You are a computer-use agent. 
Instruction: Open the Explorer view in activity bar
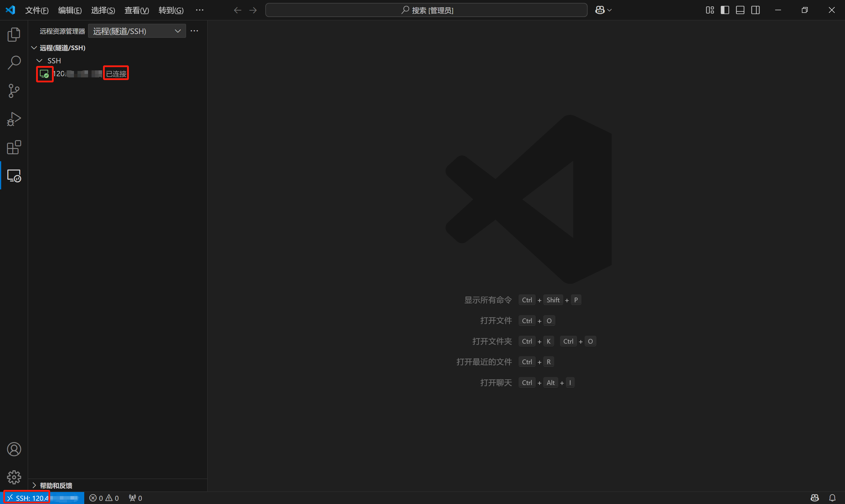[x=14, y=35]
